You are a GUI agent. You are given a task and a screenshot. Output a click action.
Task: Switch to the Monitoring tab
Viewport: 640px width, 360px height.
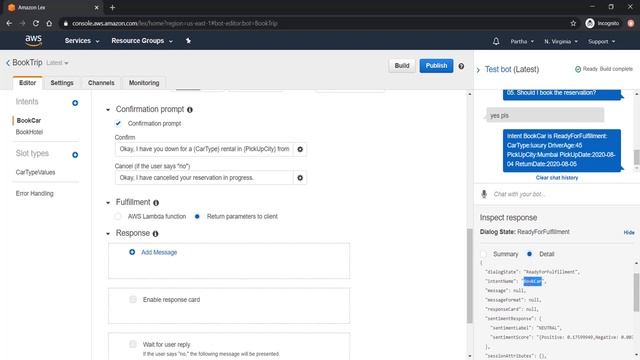click(x=144, y=83)
